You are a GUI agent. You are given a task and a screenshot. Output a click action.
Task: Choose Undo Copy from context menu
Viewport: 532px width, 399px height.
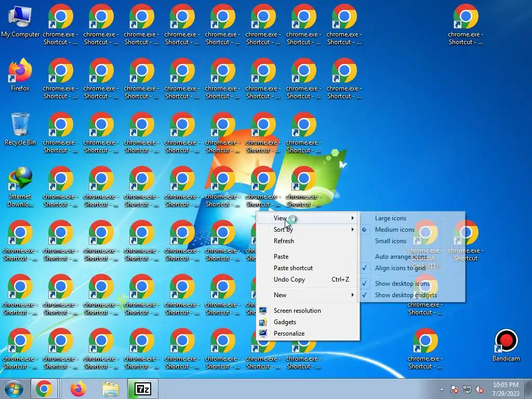click(x=308, y=280)
